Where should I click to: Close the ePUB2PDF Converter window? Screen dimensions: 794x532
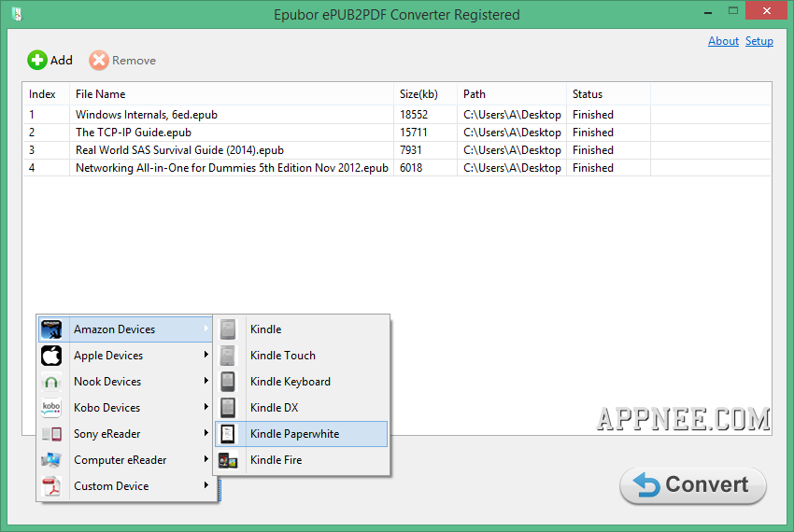767,10
